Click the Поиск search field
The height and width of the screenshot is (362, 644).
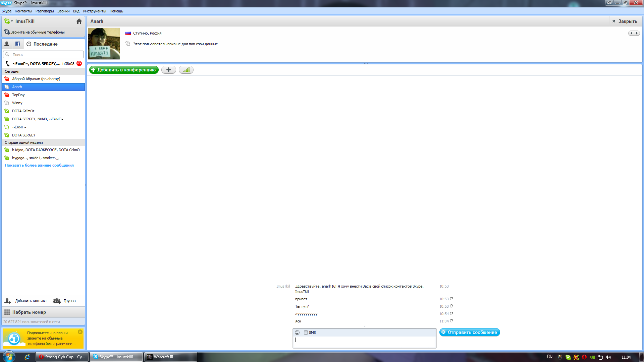click(x=43, y=54)
